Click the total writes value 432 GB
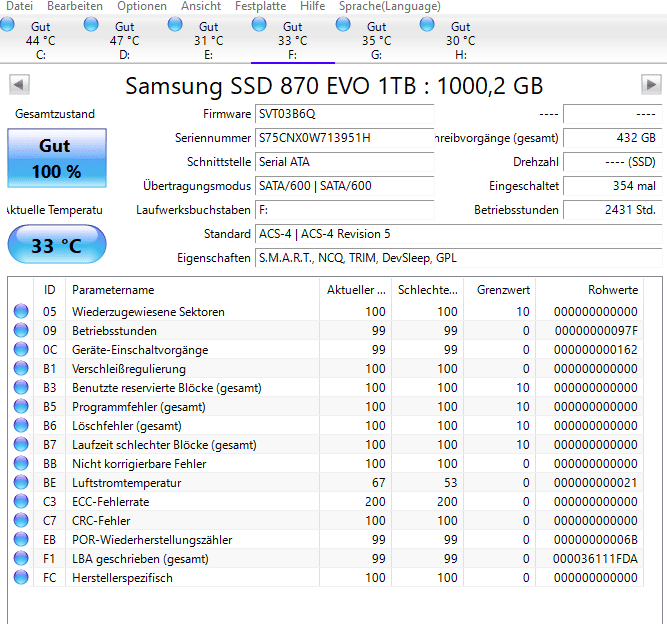 tap(613, 138)
